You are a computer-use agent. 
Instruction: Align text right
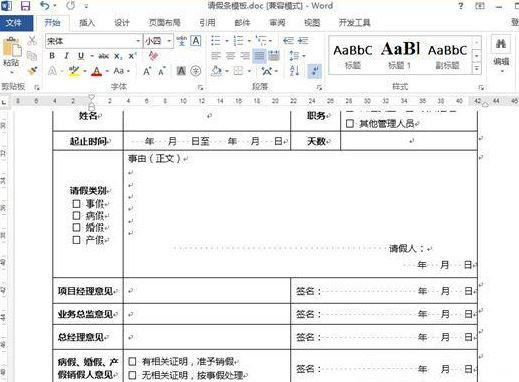245,56
